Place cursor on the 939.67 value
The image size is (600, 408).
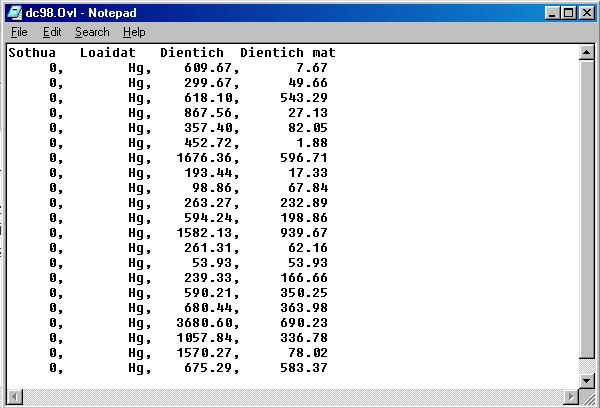[x=301, y=233]
